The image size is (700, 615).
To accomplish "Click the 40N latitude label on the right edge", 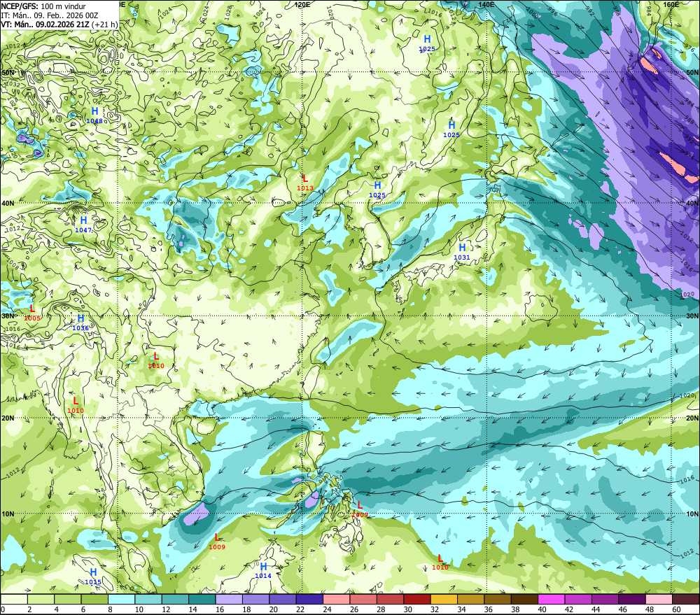I will [692, 203].
